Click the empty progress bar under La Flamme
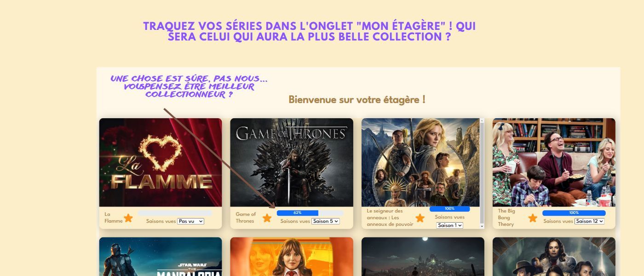The height and width of the screenshot is (276, 644). pos(175,213)
